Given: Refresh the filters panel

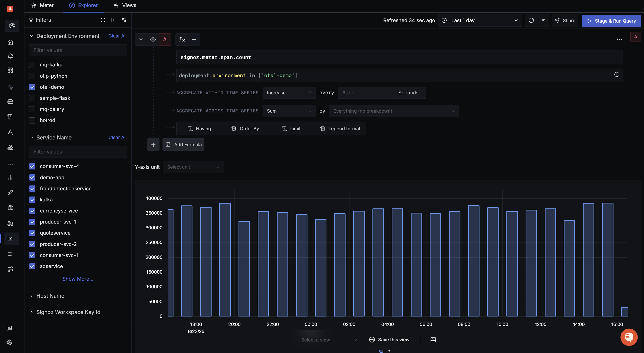Looking at the screenshot, I should coord(103,20).
